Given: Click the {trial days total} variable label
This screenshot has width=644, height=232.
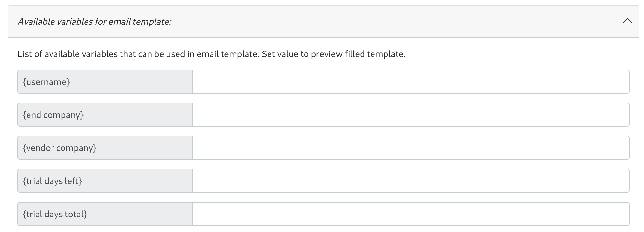Looking at the screenshot, I should coord(55,214).
